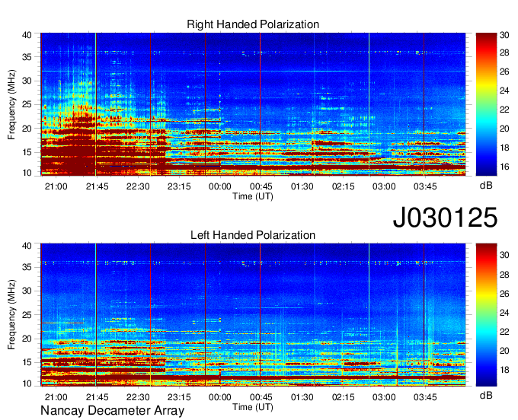The height and width of the screenshot is (420, 518).
Task: Click the 18 dB tick on Left Handed color bar
Action: tap(504, 370)
